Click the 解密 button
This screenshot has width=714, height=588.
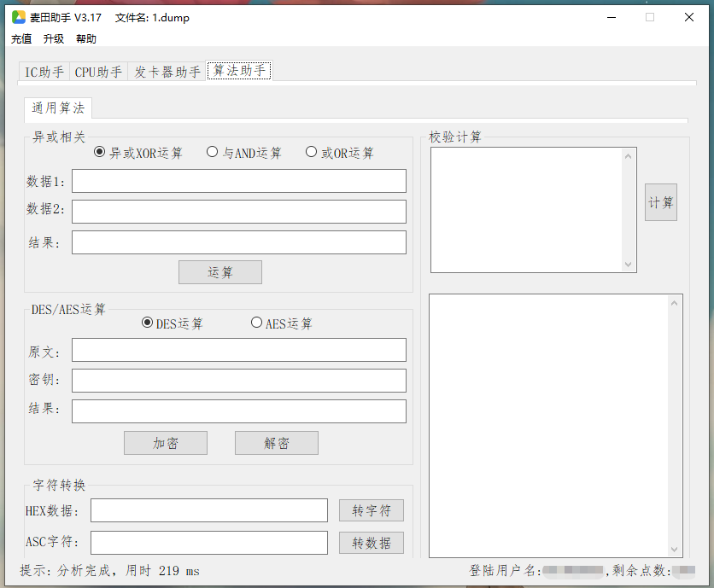276,443
